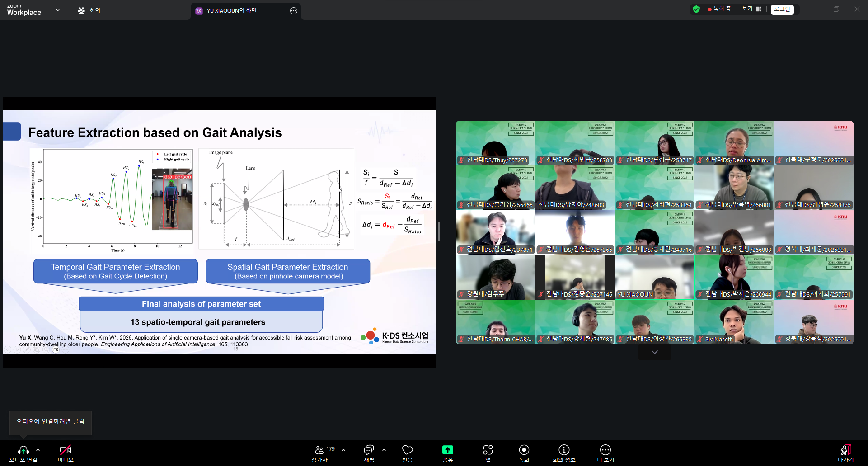Open the Participants panel icon

point(319,450)
